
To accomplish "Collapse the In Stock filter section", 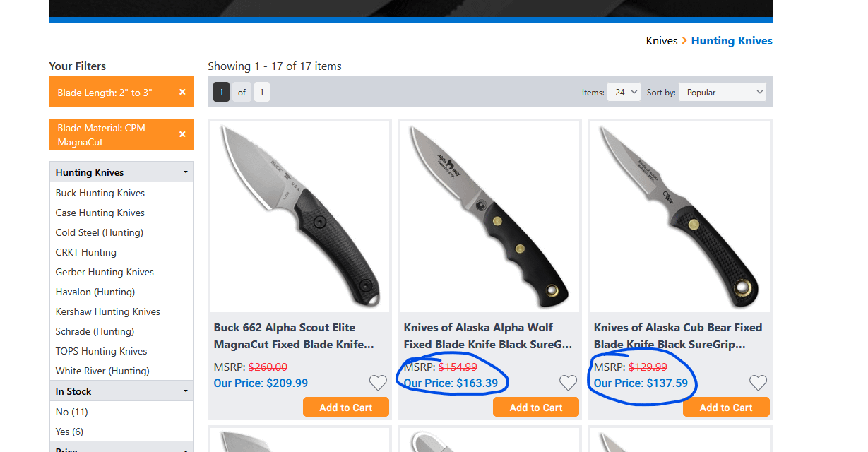I will (186, 391).
